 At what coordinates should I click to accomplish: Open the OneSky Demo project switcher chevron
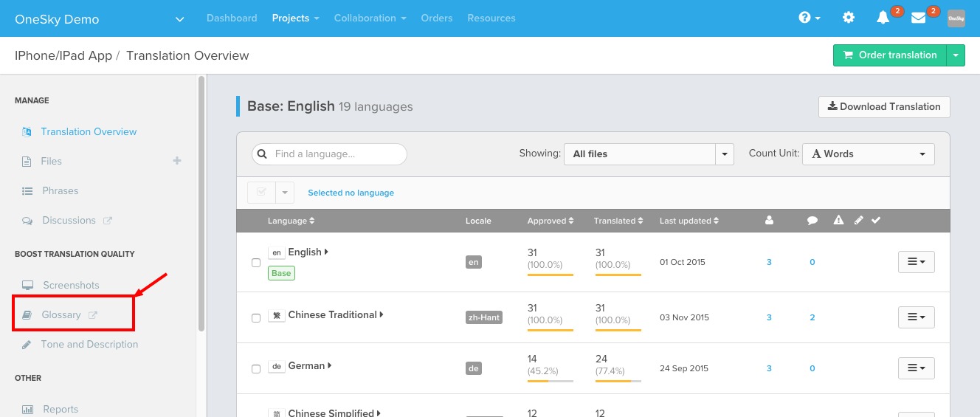[x=180, y=19]
